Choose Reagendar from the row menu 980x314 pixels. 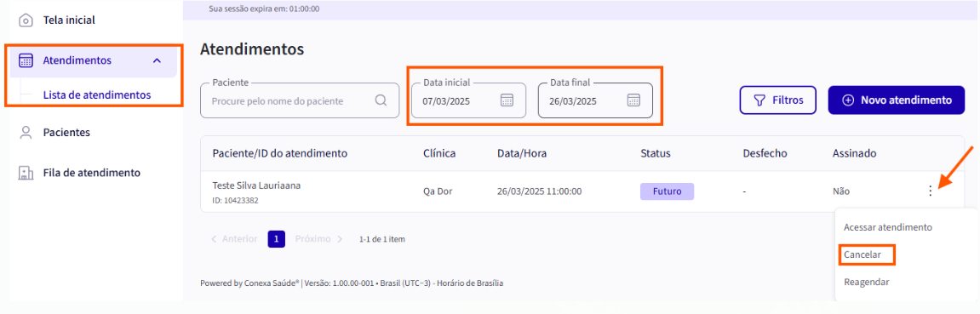click(x=866, y=282)
